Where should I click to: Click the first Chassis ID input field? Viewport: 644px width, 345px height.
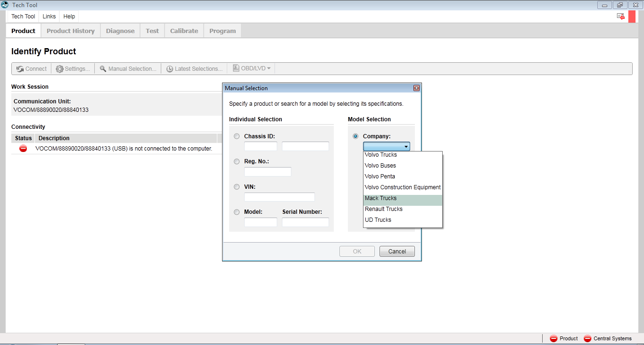pos(261,146)
